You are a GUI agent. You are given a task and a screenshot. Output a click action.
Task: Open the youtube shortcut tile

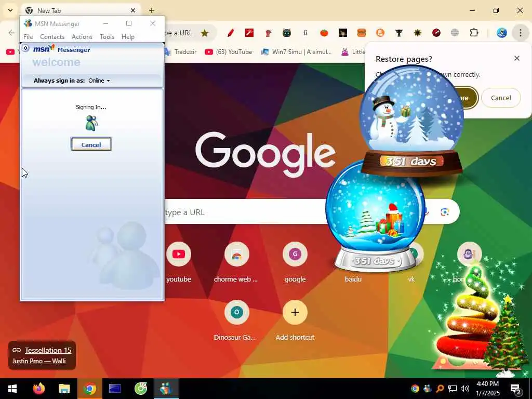coord(179,254)
